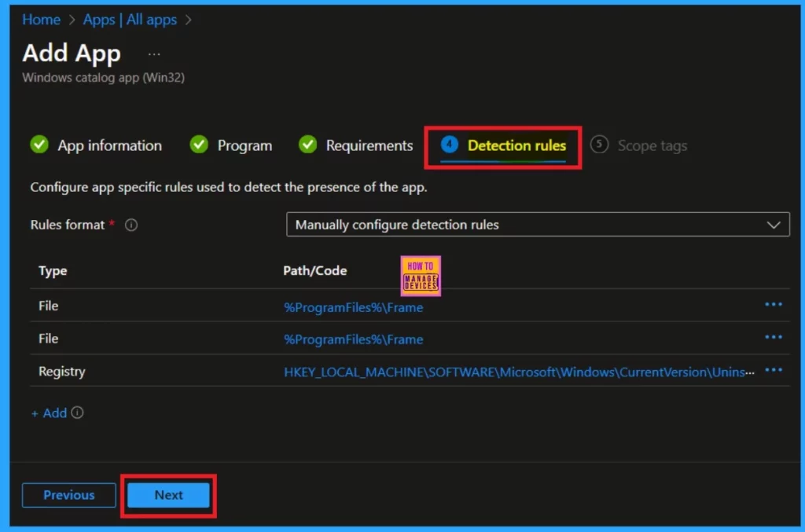Click the Requirements step green check icon

(308, 145)
